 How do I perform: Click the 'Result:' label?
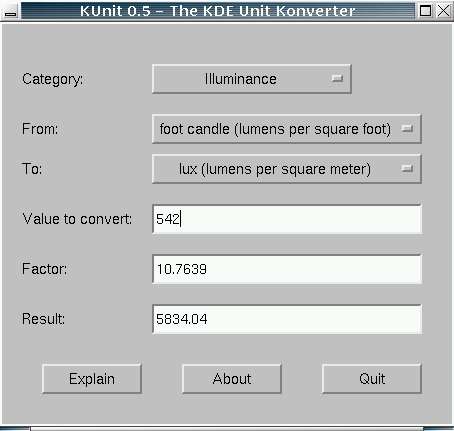(x=43, y=319)
